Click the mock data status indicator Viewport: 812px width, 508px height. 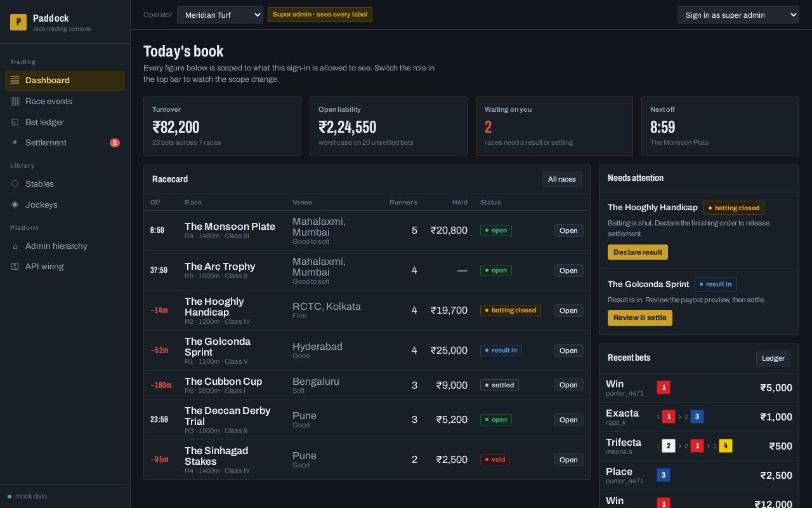coord(27,497)
